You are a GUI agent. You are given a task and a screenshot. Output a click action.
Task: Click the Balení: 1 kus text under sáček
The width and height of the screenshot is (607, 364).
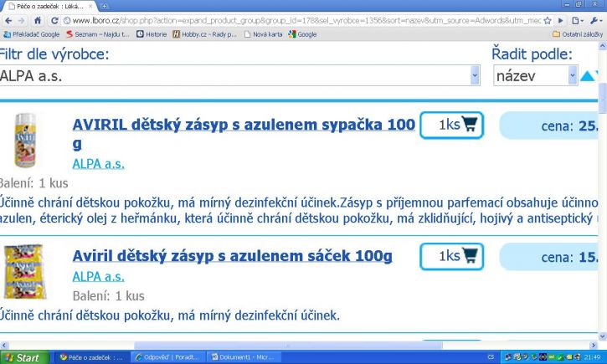point(108,296)
